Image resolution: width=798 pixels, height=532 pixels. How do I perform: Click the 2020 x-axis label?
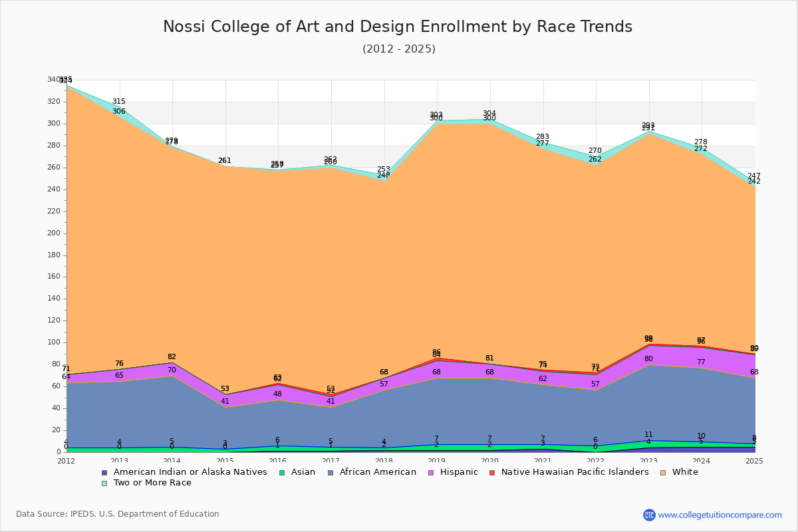(x=490, y=461)
